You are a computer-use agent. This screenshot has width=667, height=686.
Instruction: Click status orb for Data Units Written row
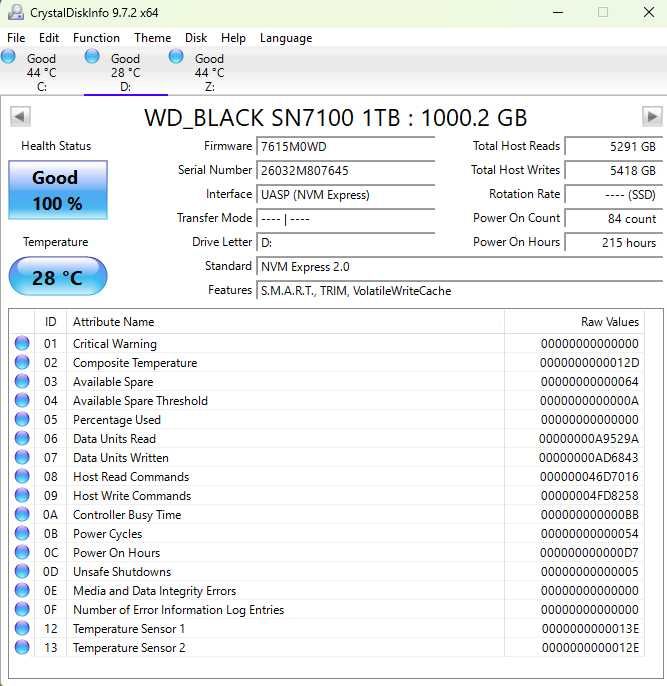point(22,457)
